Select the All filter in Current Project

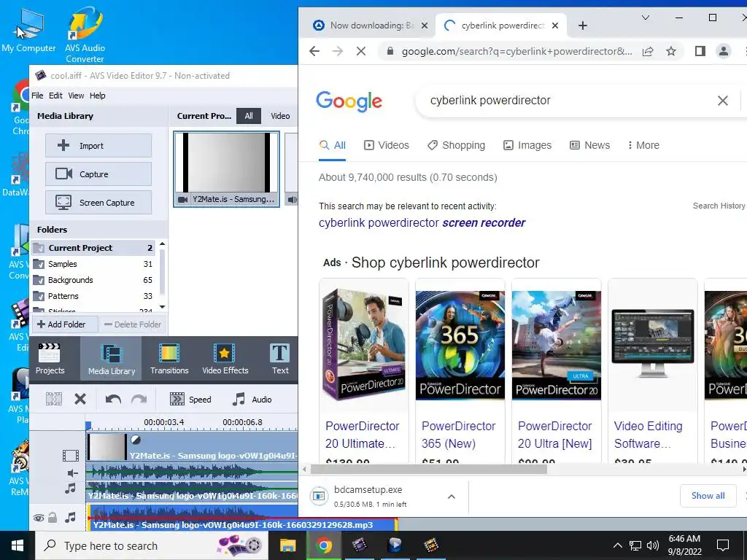click(249, 116)
